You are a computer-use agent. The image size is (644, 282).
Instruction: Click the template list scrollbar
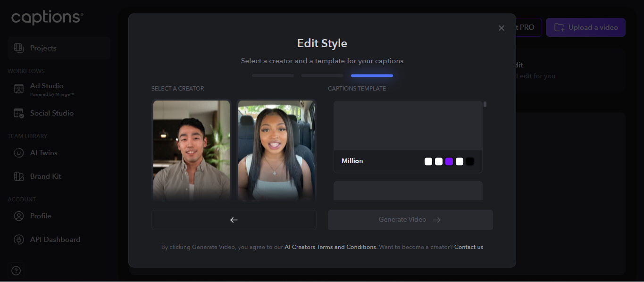pos(484,104)
